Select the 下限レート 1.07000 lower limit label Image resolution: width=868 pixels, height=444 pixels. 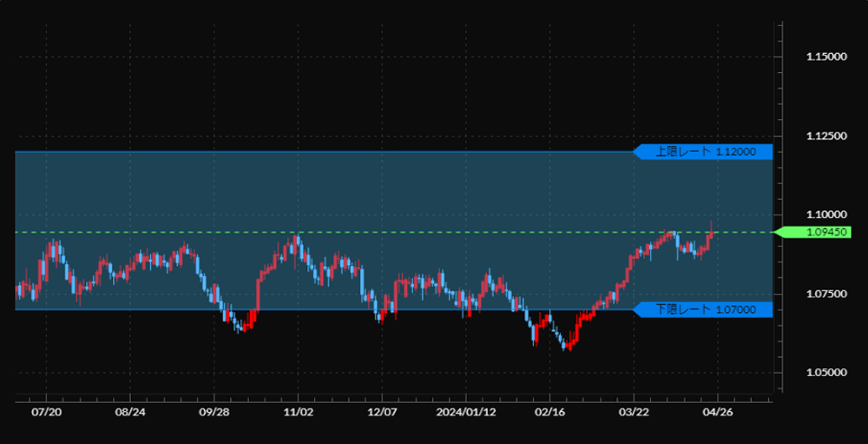(x=702, y=310)
